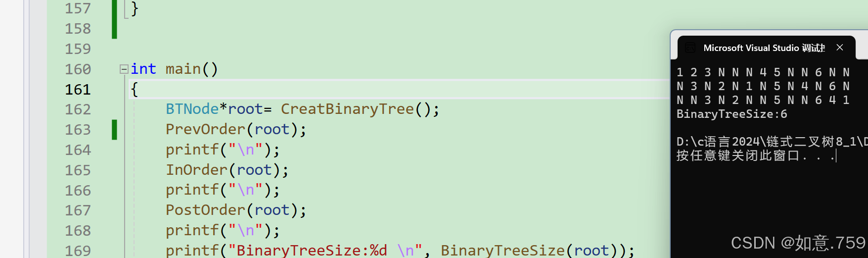
Task: Click the terminal icon on the console tab
Action: pyautogui.click(x=690, y=48)
